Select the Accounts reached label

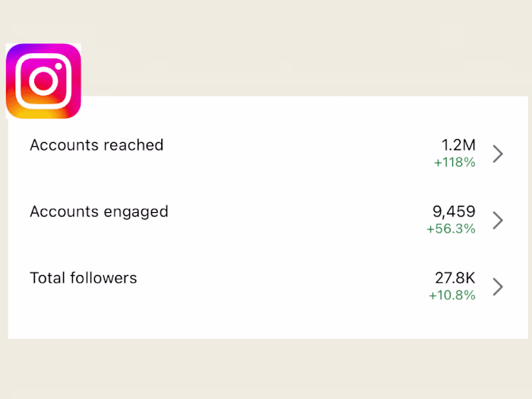point(97,145)
